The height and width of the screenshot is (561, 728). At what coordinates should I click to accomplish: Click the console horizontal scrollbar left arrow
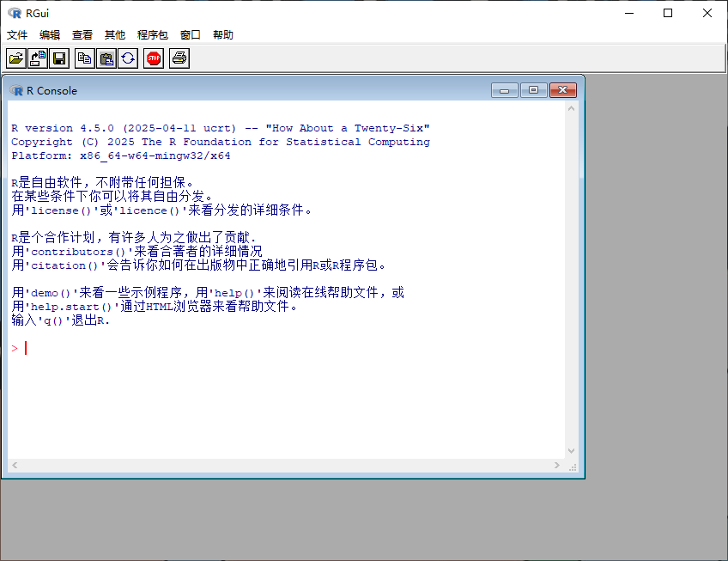coord(15,466)
